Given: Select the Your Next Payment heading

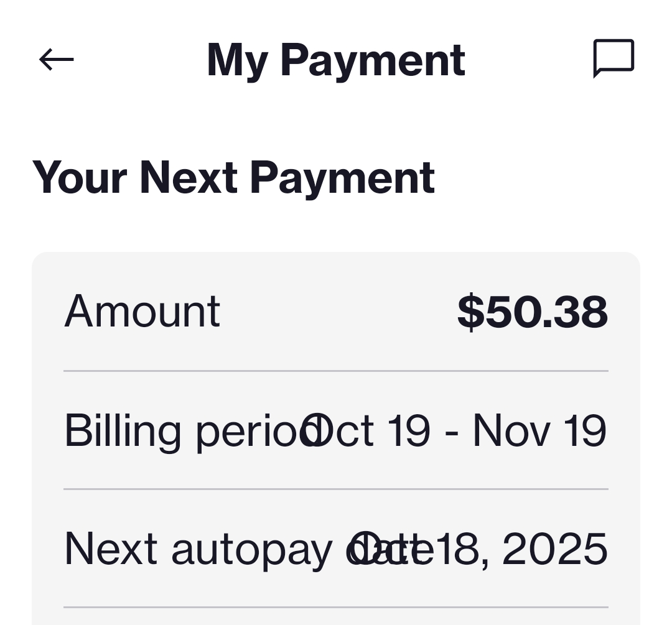Looking at the screenshot, I should (233, 178).
